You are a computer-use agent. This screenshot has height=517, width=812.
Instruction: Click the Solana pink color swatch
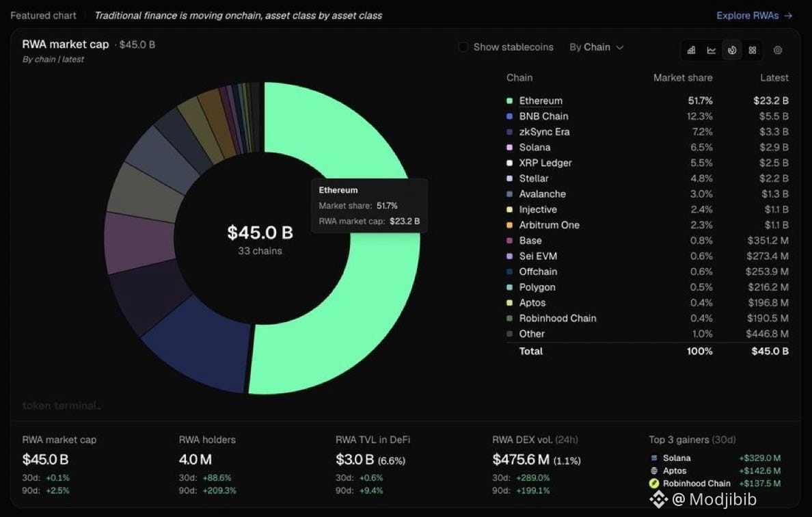click(x=510, y=148)
